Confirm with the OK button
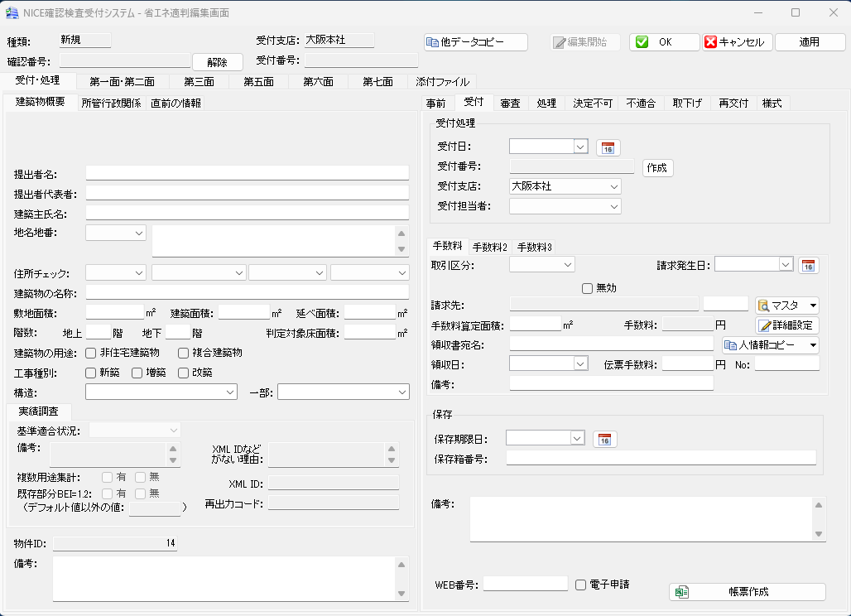 664,41
